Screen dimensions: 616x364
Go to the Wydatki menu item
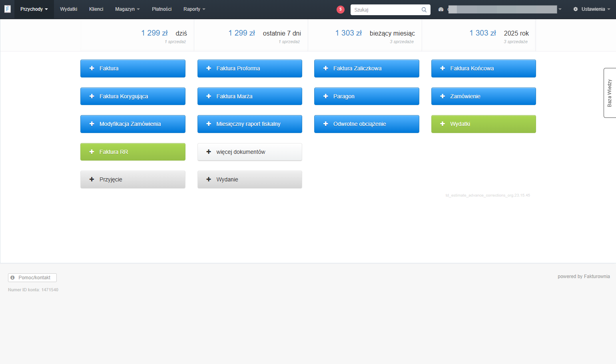click(x=68, y=9)
